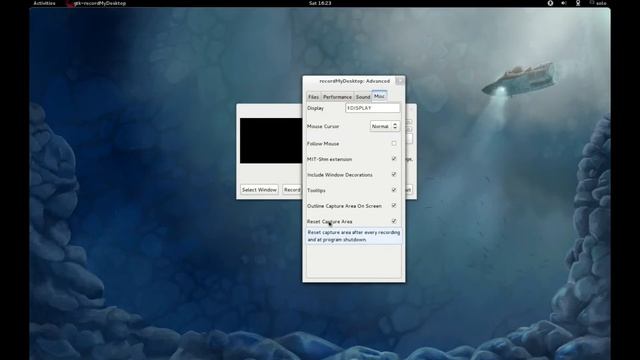Viewport: 640px width, 360px height.
Task: Open the Mouse Cursor dropdown
Action: tap(384, 127)
